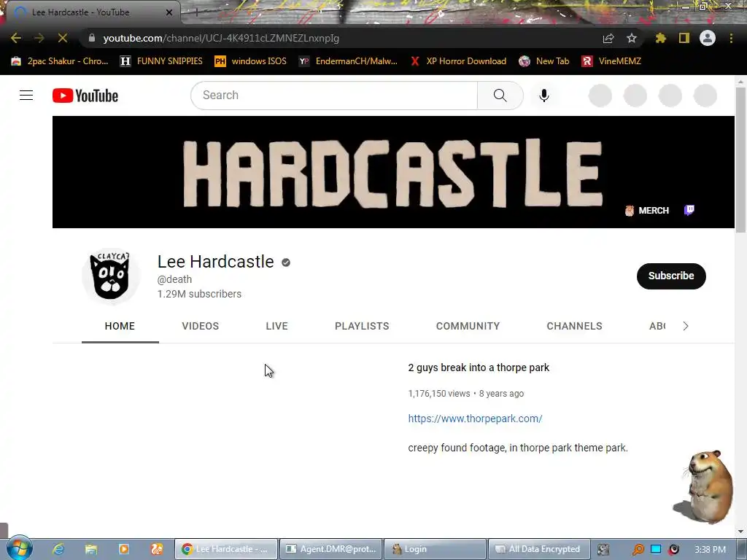Go to the COMMUNITY tab
The image size is (747, 560).
point(468,326)
